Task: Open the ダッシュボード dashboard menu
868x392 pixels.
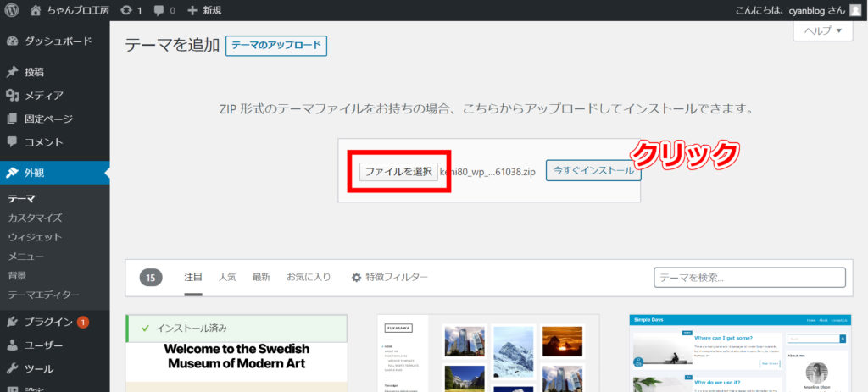Action: pos(57,41)
